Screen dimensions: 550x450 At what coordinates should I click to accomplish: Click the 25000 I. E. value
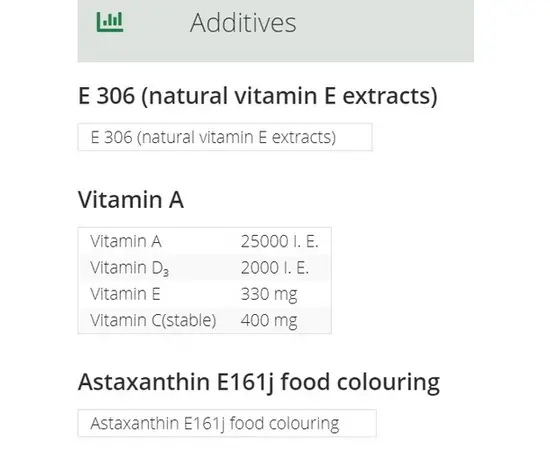[x=280, y=241]
